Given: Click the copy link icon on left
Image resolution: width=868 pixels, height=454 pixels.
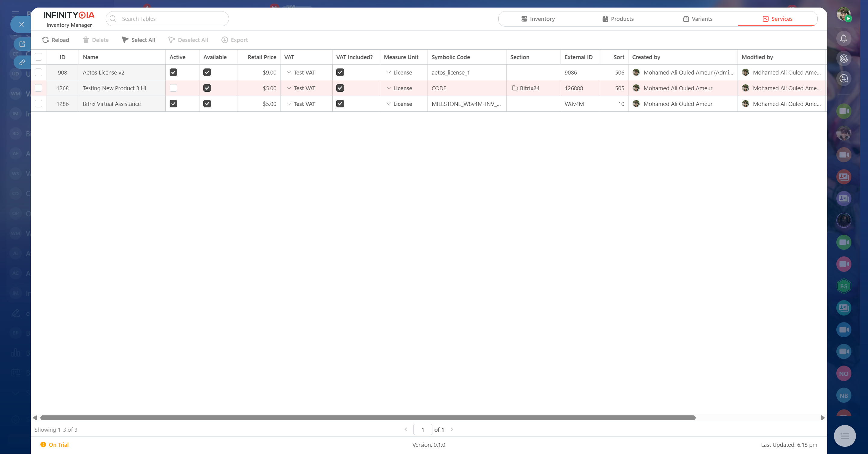Looking at the screenshot, I should pyautogui.click(x=22, y=62).
